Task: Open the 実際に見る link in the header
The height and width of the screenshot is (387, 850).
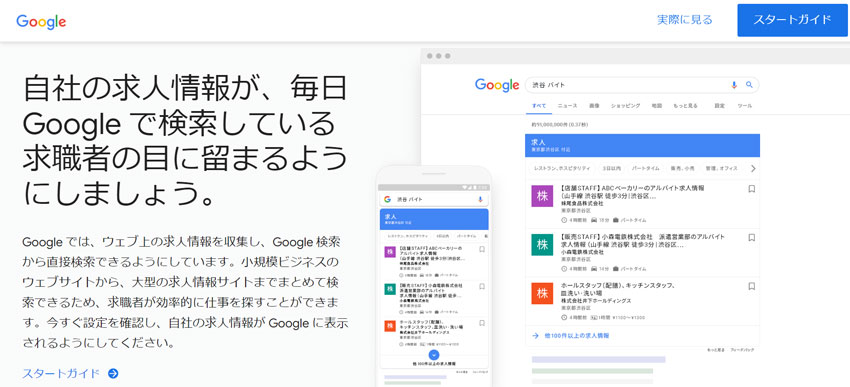Action: pos(685,20)
